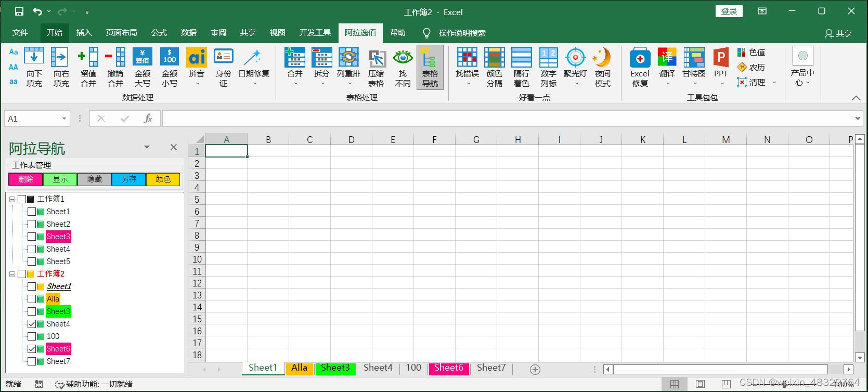Collapse the ribbon with the caret

[856, 98]
